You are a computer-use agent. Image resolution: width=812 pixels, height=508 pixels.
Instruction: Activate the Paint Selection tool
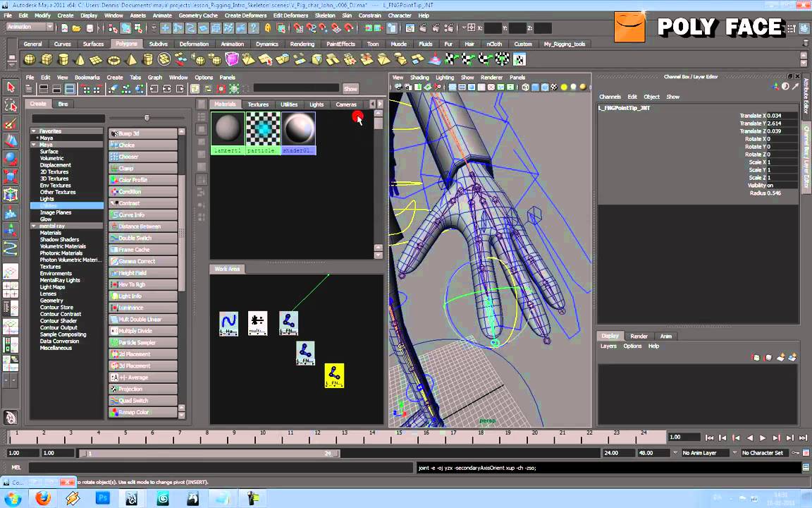pos(11,123)
